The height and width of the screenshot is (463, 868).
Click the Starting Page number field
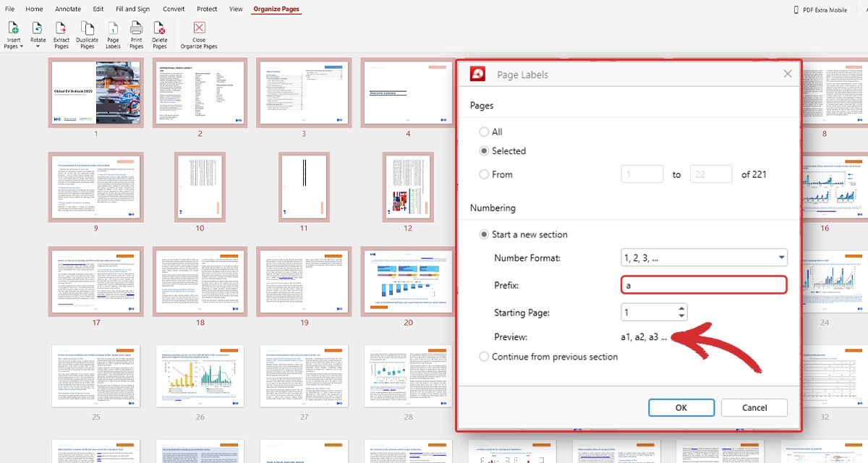click(x=649, y=313)
